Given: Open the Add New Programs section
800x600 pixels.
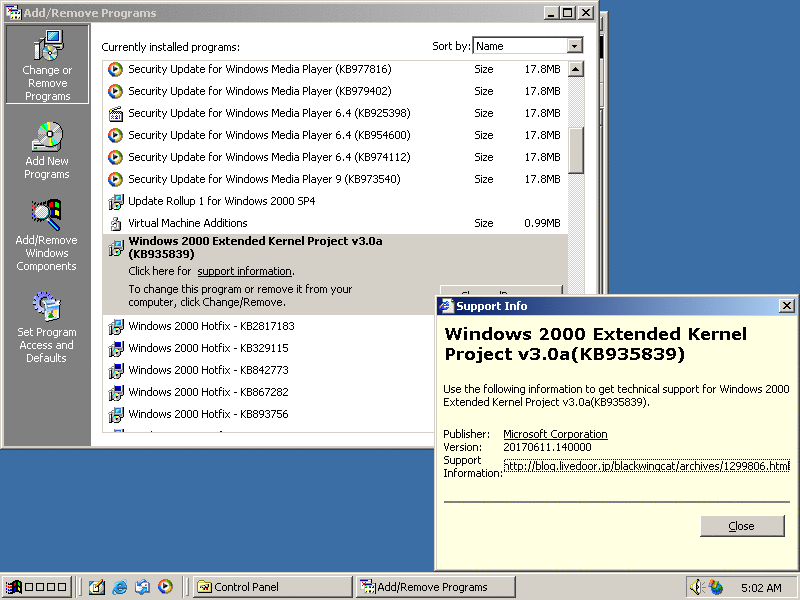Looking at the screenshot, I should (47, 151).
